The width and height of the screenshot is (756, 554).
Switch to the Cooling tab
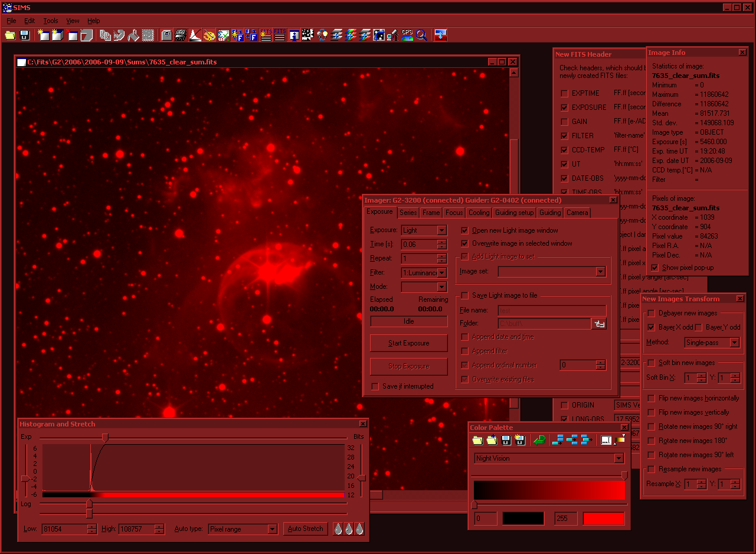coord(479,213)
